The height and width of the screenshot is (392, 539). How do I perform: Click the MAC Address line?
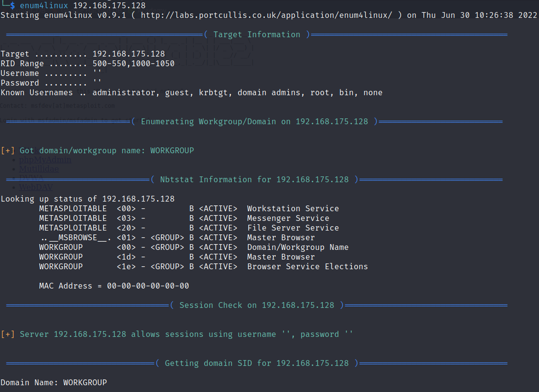[x=114, y=286]
